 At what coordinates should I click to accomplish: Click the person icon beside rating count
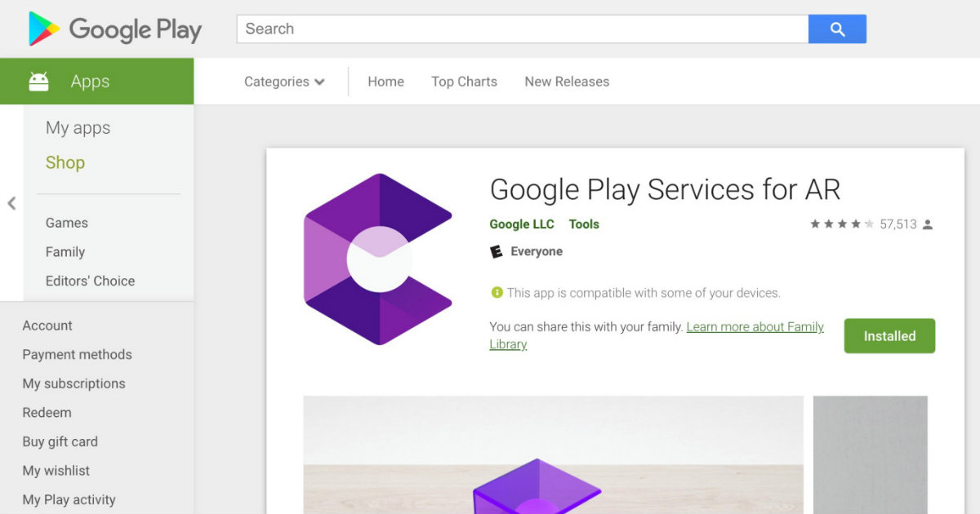[x=928, y=224]
